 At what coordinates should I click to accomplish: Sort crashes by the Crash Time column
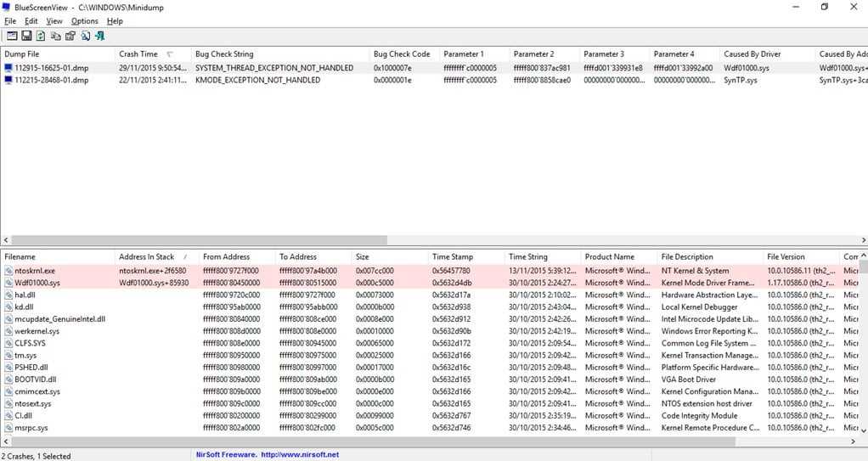138,54
